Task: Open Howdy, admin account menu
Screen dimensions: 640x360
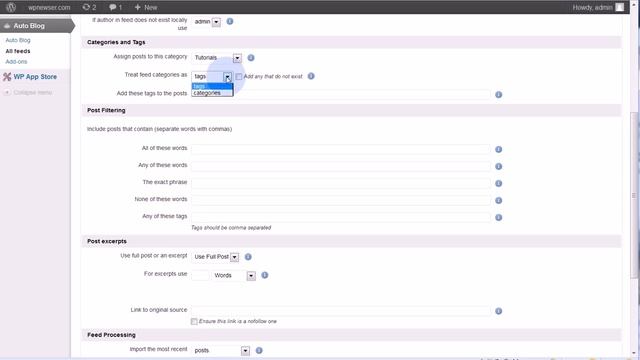Action: (x=592, y=7)
